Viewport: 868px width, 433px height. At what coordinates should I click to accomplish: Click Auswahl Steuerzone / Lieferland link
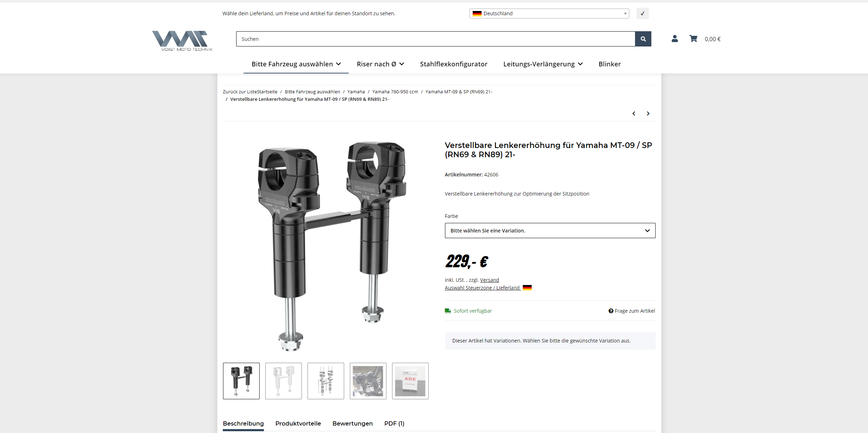[483, 288]
